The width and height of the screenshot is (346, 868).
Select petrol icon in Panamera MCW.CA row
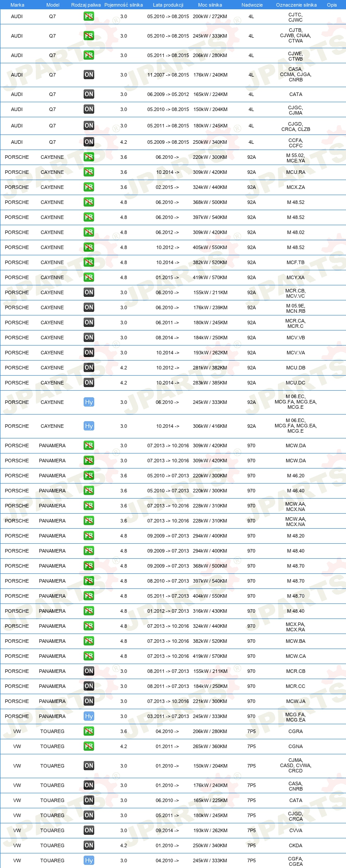coord(89,656)
